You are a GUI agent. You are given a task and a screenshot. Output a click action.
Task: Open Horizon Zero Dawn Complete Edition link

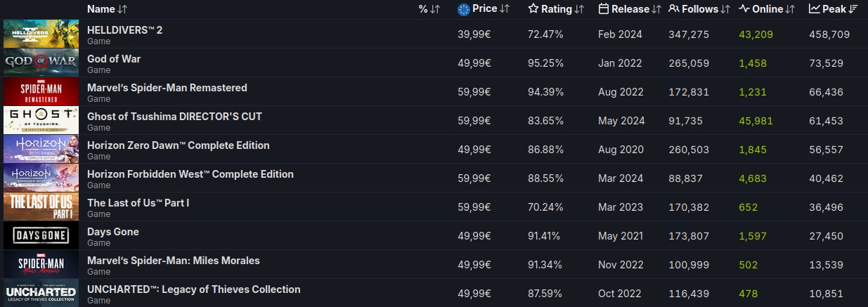pos(178,145)
